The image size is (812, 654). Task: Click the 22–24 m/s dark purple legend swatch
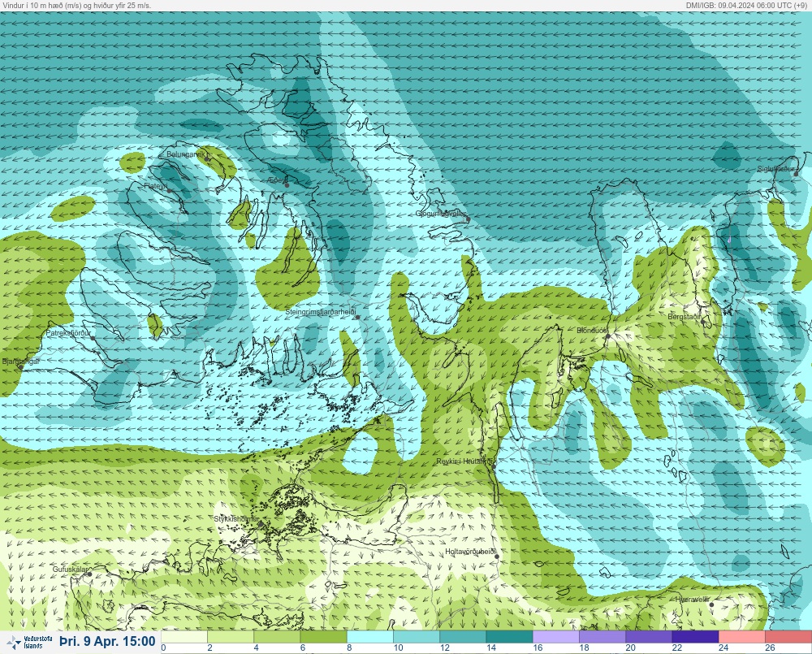click(x=696, y=636)
